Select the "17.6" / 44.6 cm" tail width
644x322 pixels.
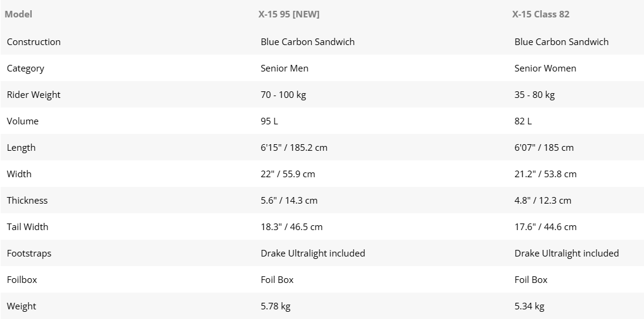click(x=545, y=226)
